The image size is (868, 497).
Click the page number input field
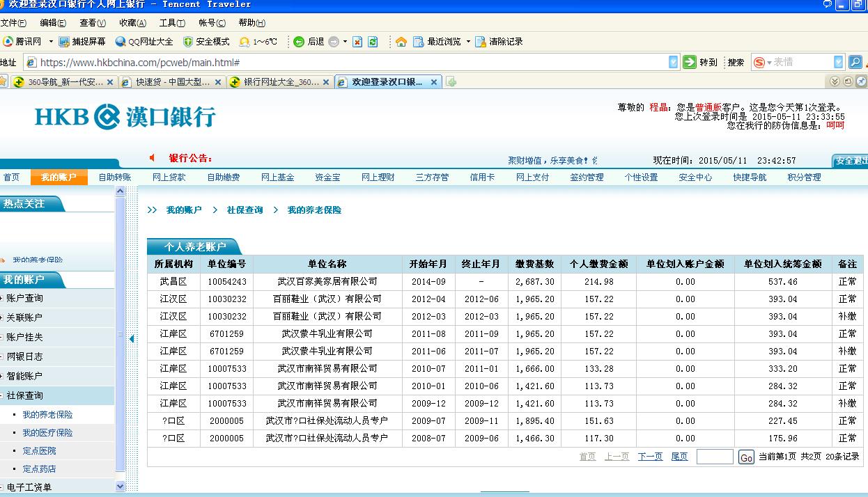click(715, 457)
